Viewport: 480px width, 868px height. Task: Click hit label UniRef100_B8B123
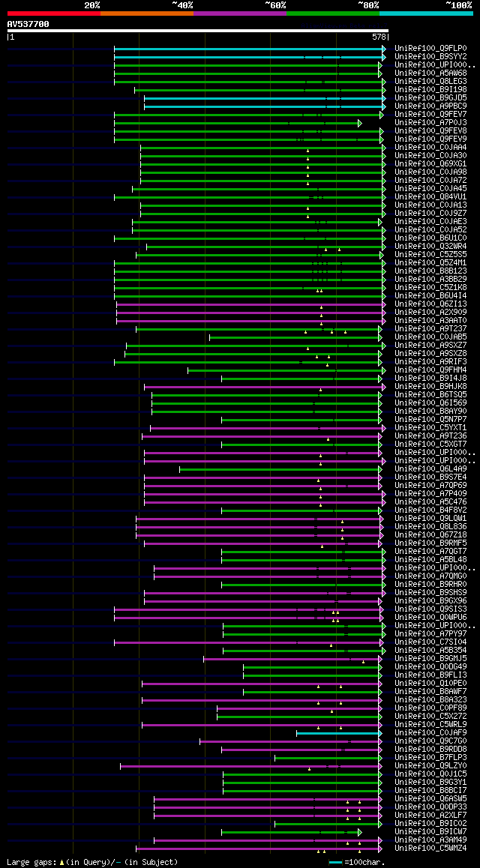point(430,271)
